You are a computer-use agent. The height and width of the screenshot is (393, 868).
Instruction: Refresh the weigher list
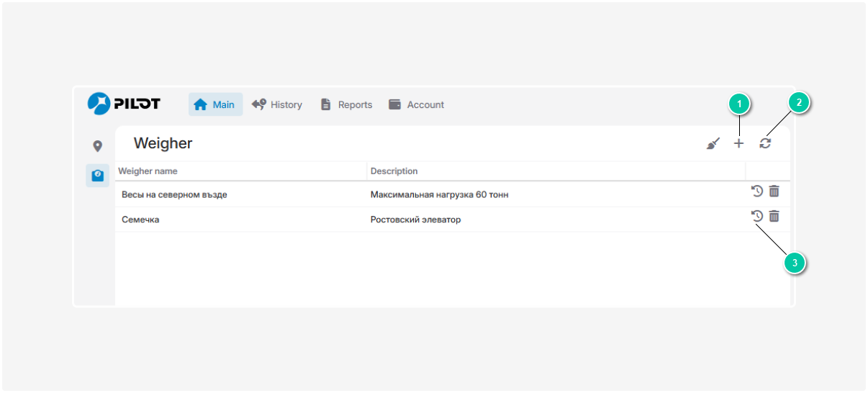(x=765, y=144)
